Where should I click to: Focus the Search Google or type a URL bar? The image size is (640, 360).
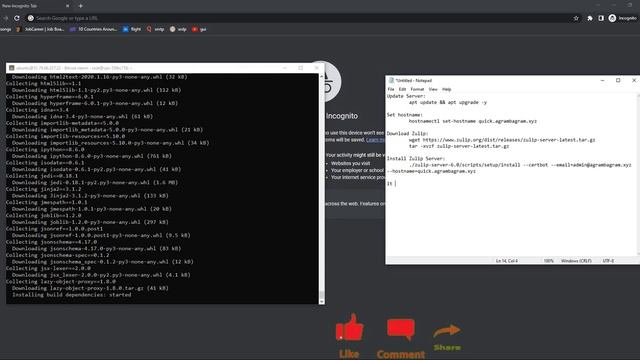(x=302, y=18)
